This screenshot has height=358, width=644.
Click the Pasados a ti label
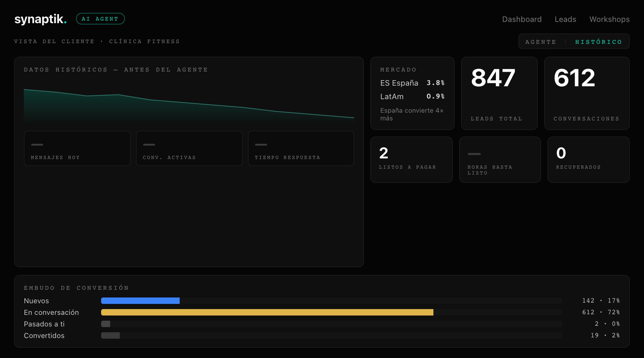(x=44, y=324)
